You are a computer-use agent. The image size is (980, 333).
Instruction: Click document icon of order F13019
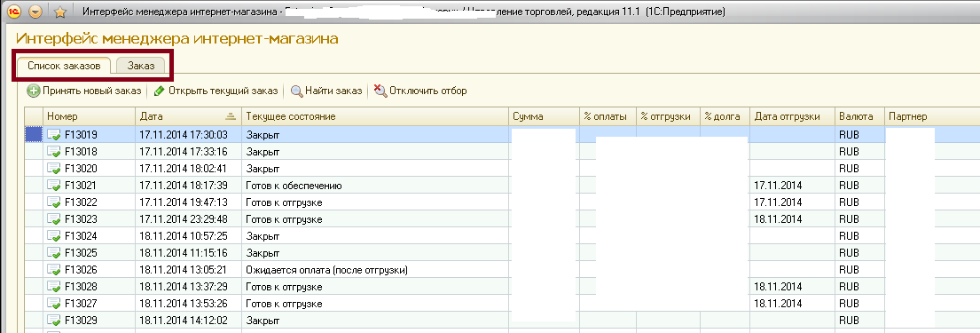(x=54, y=135)
